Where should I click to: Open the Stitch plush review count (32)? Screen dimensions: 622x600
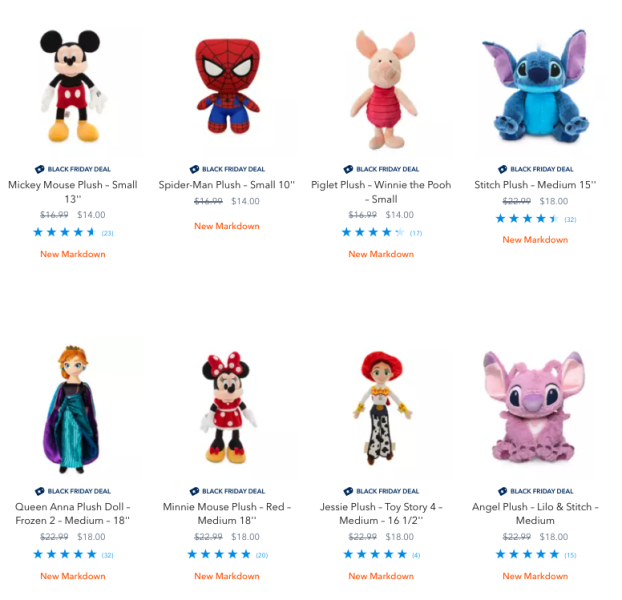(570, 219)
